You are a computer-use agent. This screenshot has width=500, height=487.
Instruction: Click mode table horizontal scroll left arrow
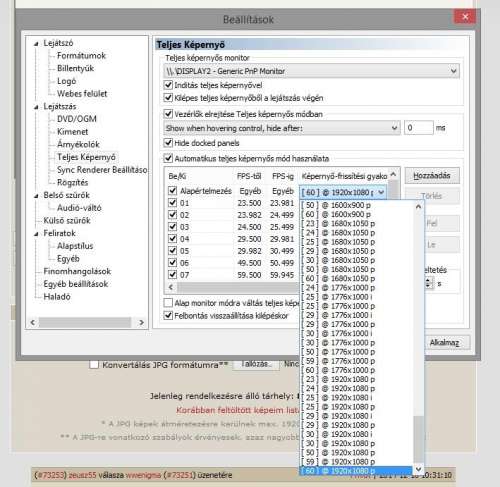coord(171,287)
